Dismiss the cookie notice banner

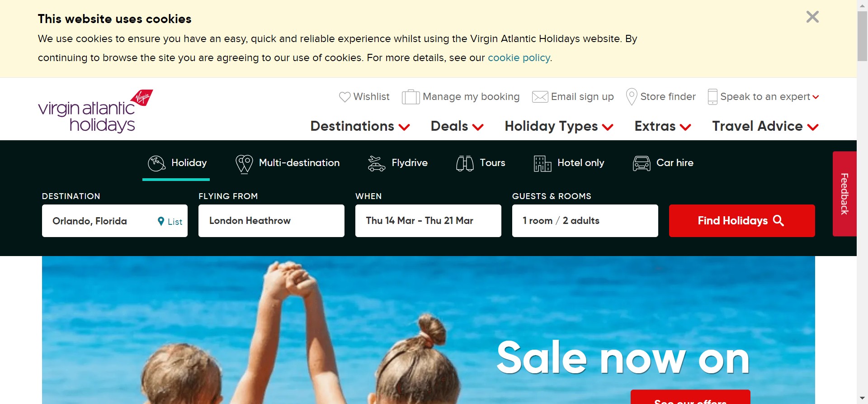[x=812, y=17]
